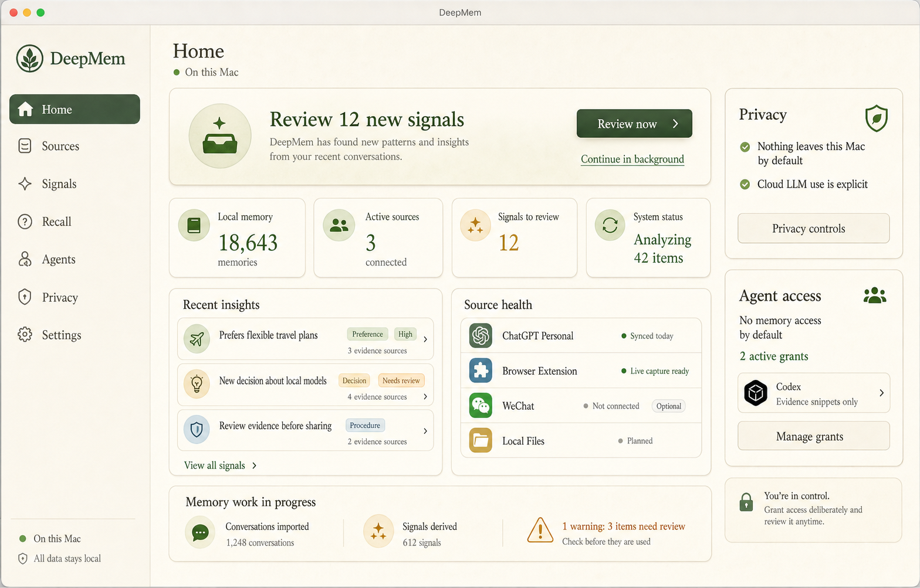
Task: Select Recall from the sidebar
Action: (x=75, y=222)
